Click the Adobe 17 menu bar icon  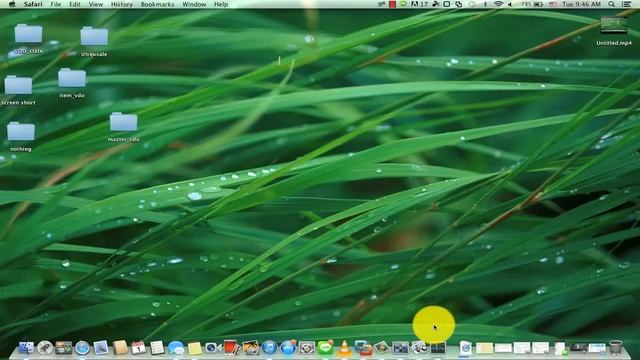click(x=419, y=4)
